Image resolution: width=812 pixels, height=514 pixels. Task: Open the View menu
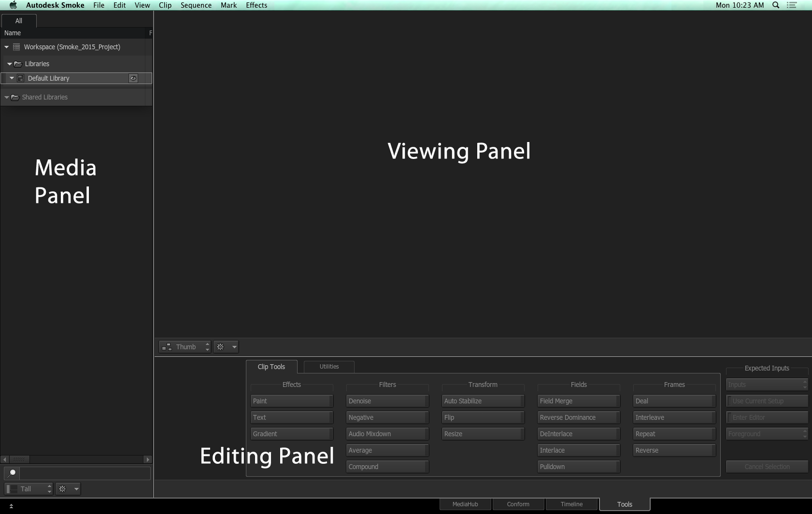point(142,5)
